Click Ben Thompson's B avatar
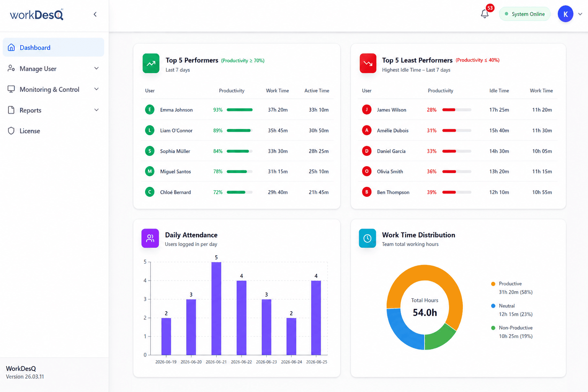588x392 pixels. 367,192
